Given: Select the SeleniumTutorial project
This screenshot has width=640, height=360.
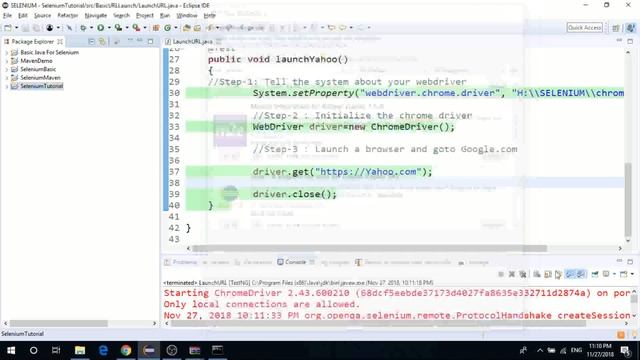Looking at the screenshot, I should (41, 86).
